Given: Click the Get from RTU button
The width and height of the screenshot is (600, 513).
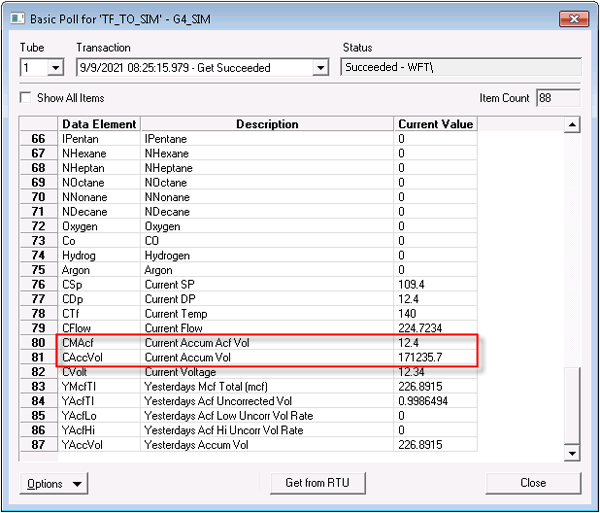Looking at the screenshot, I should (318, 483).
